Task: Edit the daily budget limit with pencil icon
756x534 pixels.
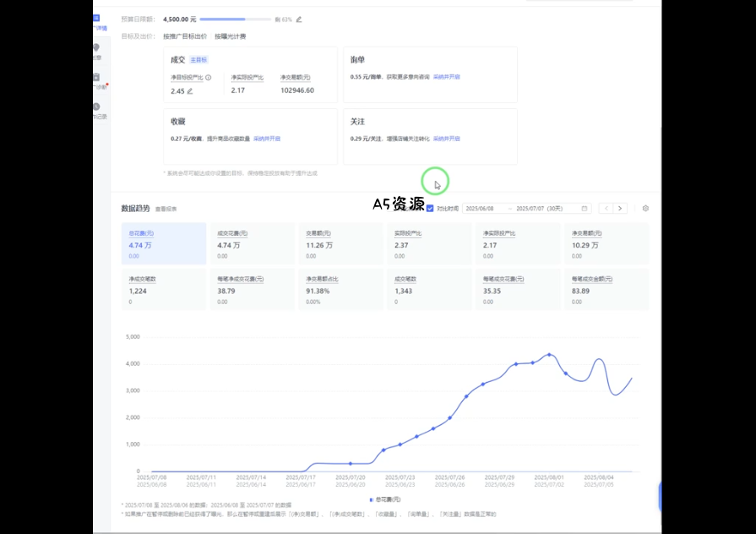Action: (x=300, y=18)
